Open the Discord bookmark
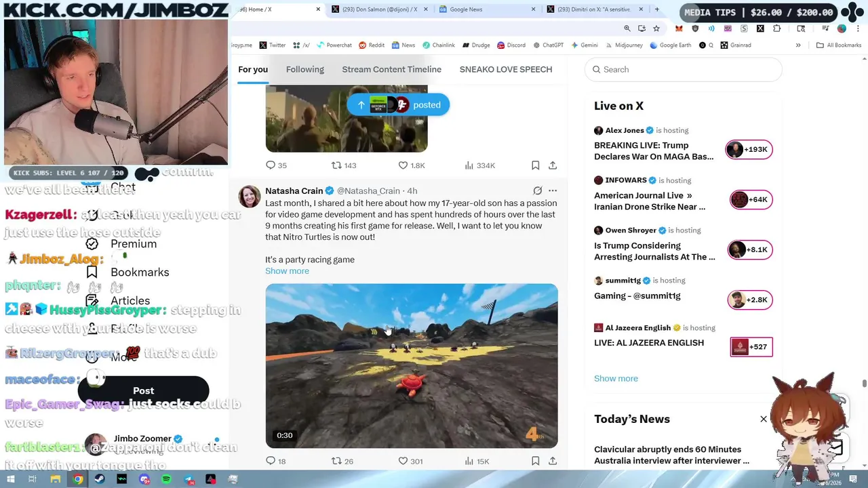The height and width of the screenshot is (488, 868). tap(511, 45)
